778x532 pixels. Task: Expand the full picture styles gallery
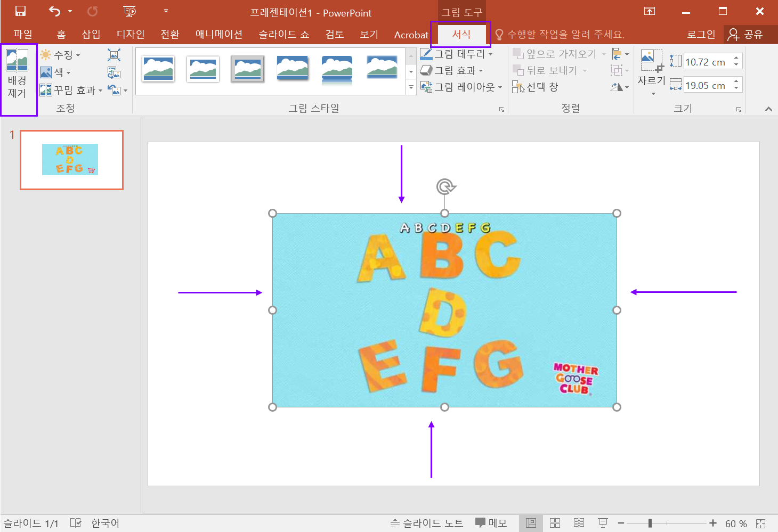click(x=411, y=87)
